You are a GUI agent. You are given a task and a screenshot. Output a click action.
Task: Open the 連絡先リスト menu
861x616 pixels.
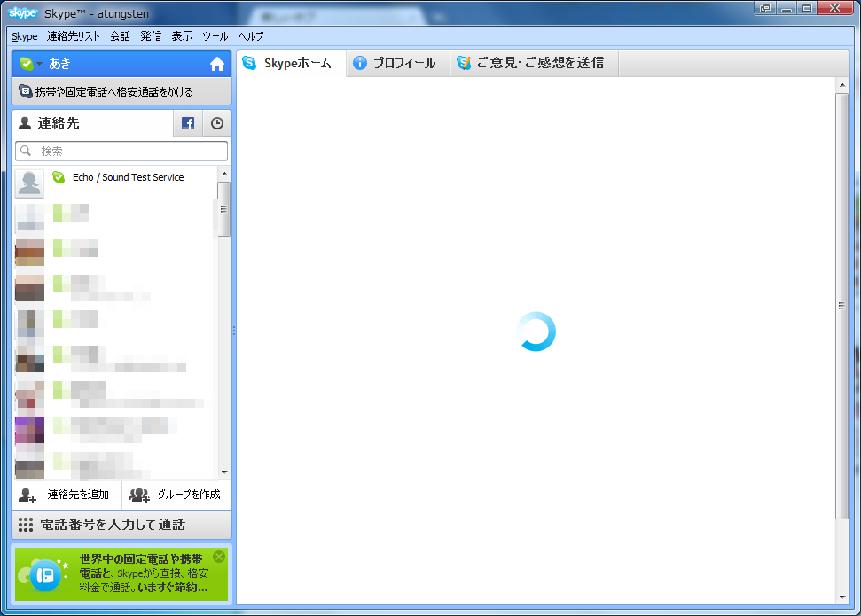[73, 36]
